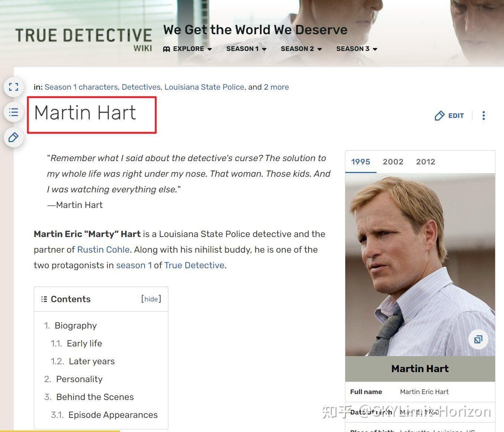The width and height of the screenshot is (504, 432).
Task: Expand the SEASON 1 dropdown menu
Action: (x=246, y=49)
